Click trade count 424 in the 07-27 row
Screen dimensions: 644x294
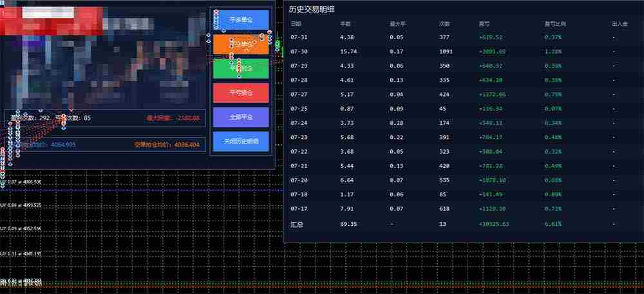[444, 95]
